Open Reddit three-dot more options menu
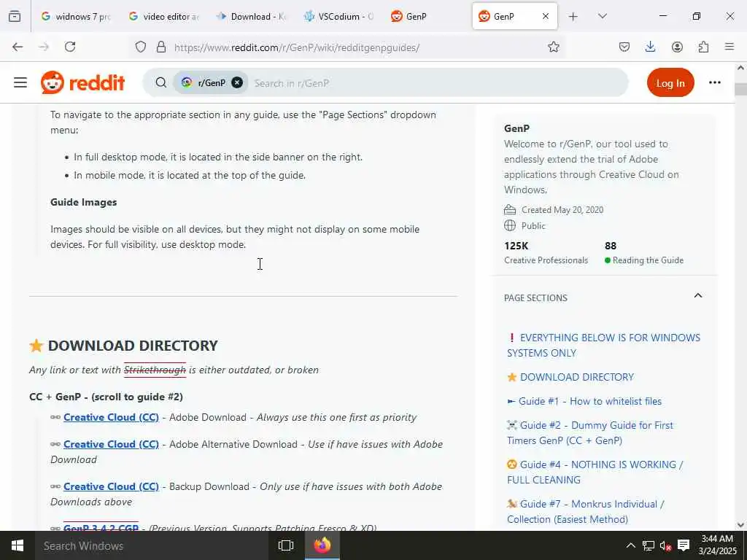The height and width of the screenshot is (560, 747). pyautogui.click(x=715, y=82)
